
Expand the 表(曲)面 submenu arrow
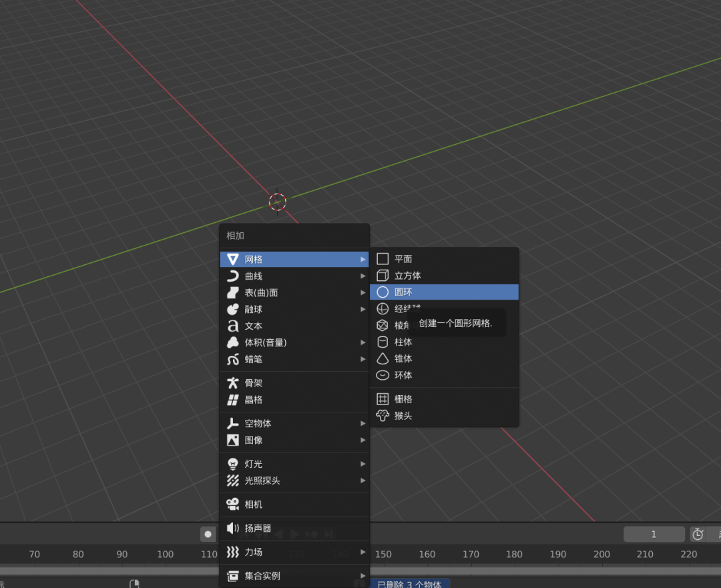coord(363,292)
